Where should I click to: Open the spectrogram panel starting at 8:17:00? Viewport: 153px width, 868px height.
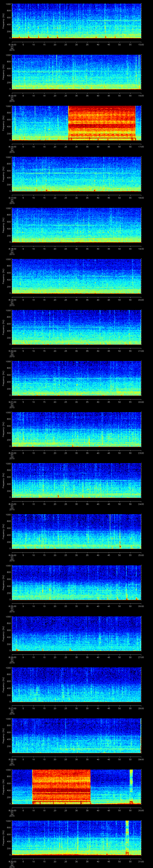coord(76,174)
